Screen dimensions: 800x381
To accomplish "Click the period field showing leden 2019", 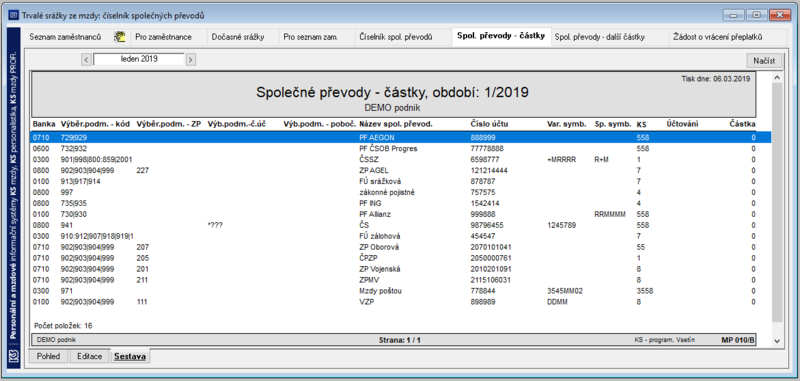I will click(139, 59).
